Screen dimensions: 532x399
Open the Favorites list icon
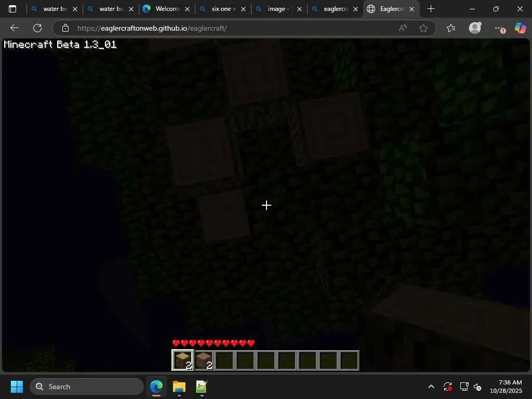(451, 28)
